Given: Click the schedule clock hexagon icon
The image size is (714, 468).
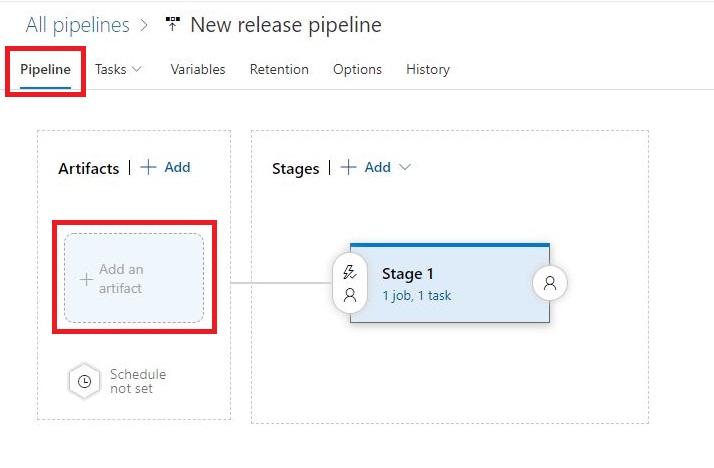Looking at the screenshot, I should point(85,381).
